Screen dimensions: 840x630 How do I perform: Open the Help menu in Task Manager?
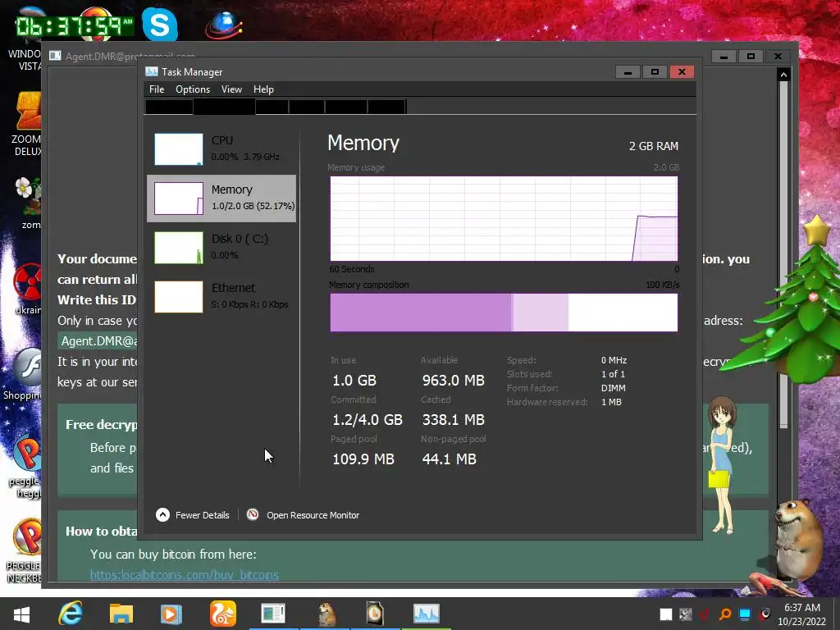point(263,89)
